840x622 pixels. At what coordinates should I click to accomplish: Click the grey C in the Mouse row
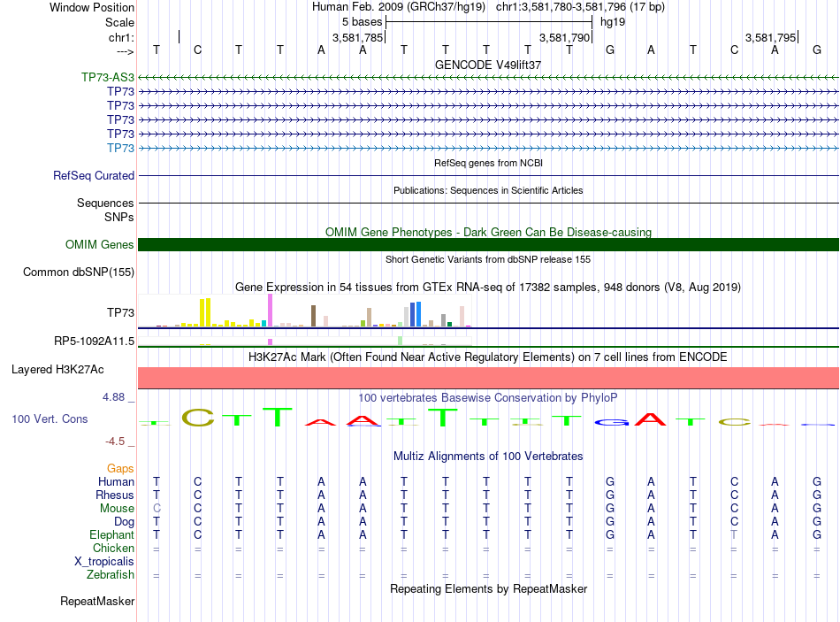[157, 509]
